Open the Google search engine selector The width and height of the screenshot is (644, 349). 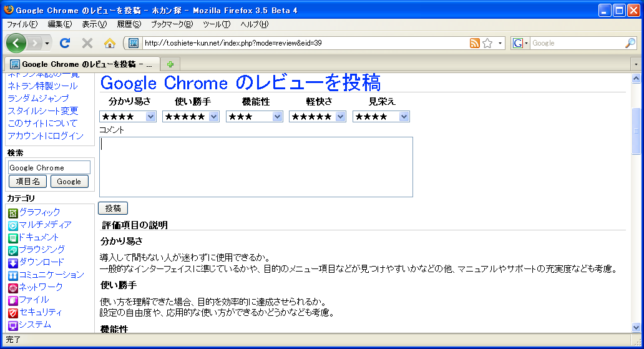pyautogui.click(x=520, y=43)
